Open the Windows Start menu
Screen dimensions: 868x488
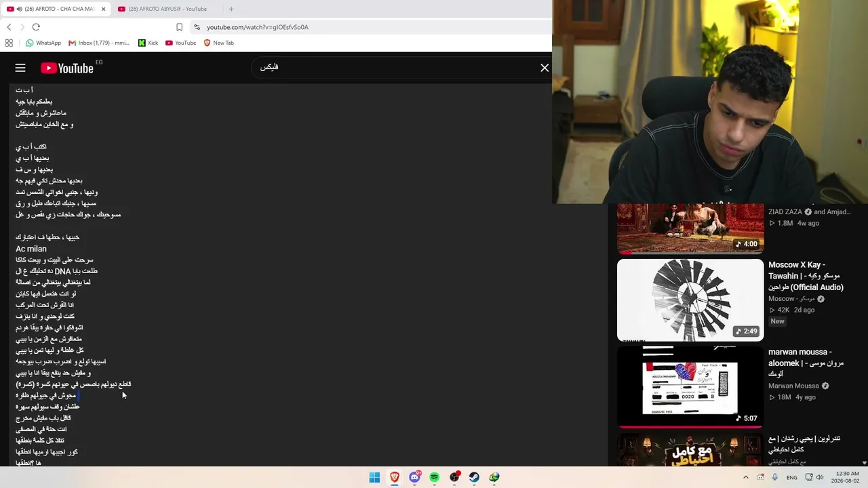point(374,477)
